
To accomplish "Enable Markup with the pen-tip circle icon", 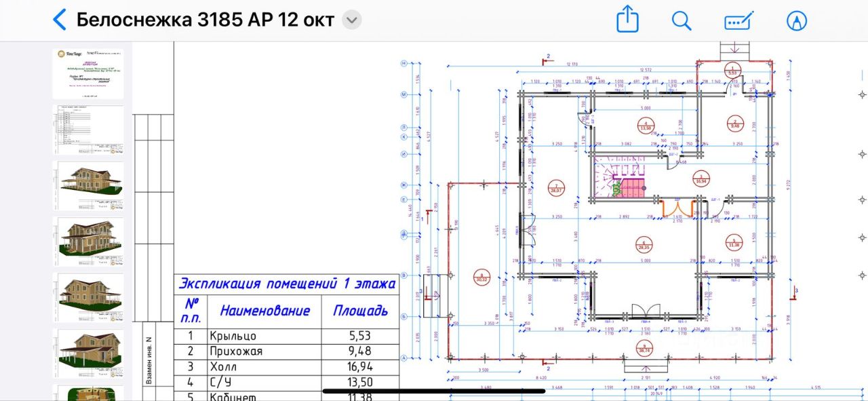I will tap(797, 20).
